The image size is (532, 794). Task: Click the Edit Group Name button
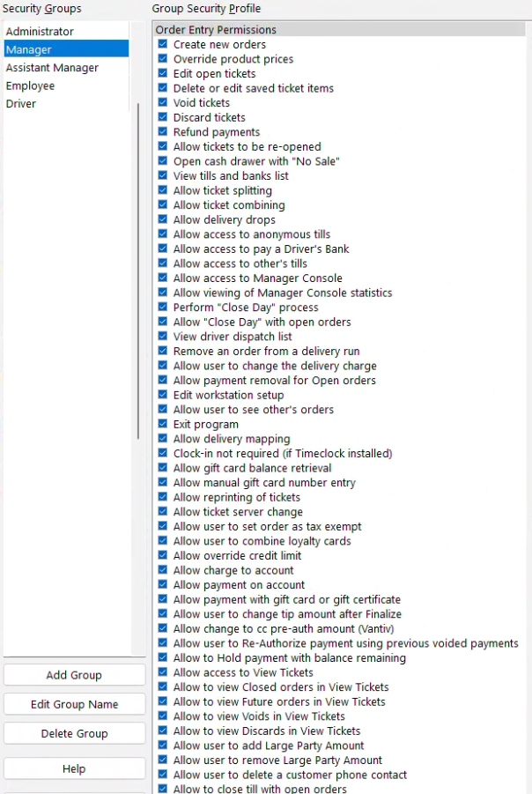pos(74,704)
